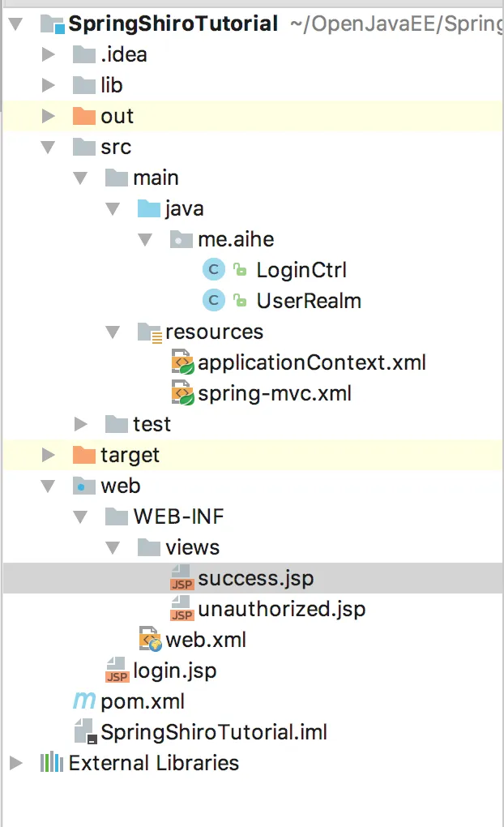The height and width of the screenshot is (827, 504).
Task: Expand the External Libraries node
Action: pos(16,763)
